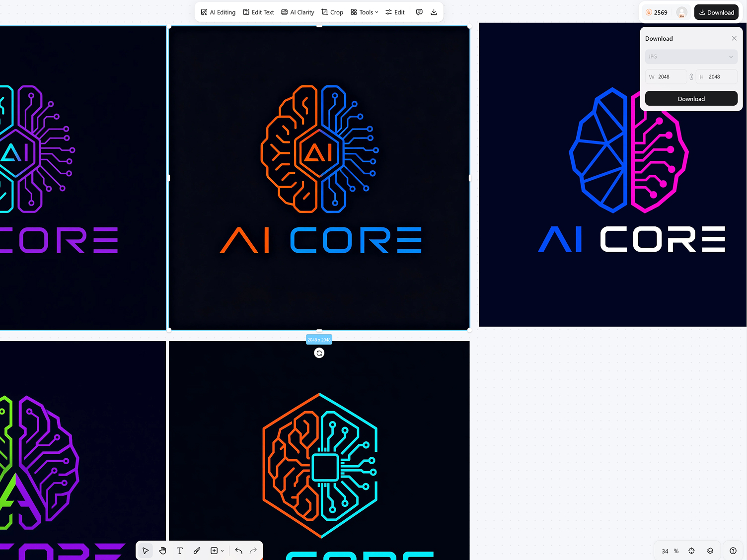Select the blue and pink brain logo image

coord(612,175)
